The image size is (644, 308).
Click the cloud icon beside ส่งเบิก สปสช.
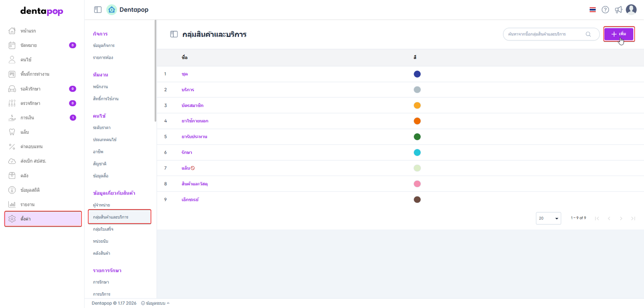coord(12,161)
